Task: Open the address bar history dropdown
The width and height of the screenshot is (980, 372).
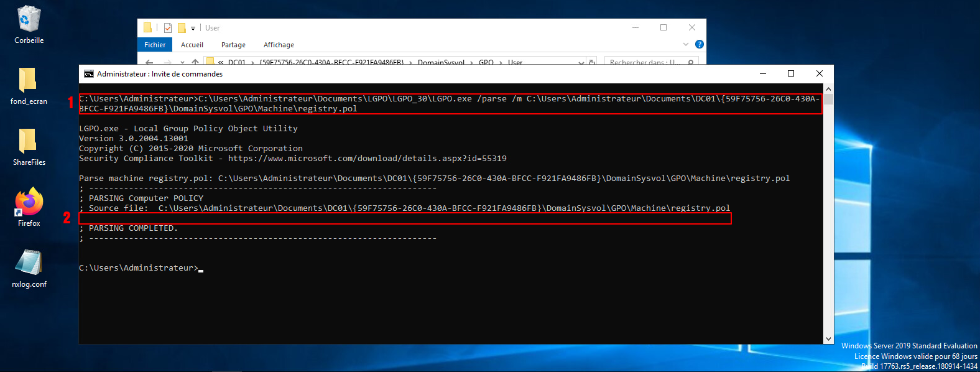Action: click(581, 62)
